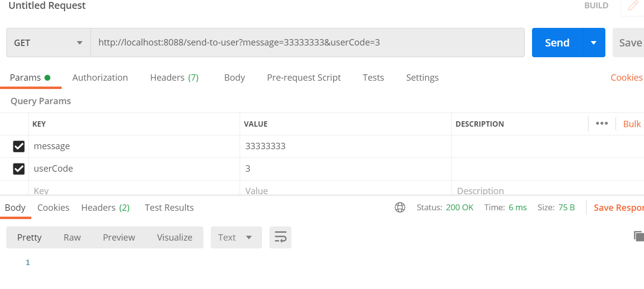Click the 200 OK status text

click(460, 207)
